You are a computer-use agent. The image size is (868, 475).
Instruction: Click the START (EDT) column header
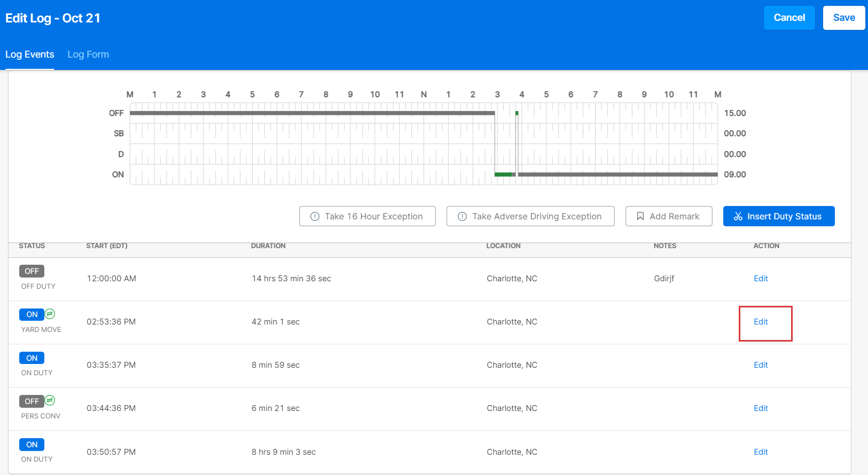[x=107, y=246]
